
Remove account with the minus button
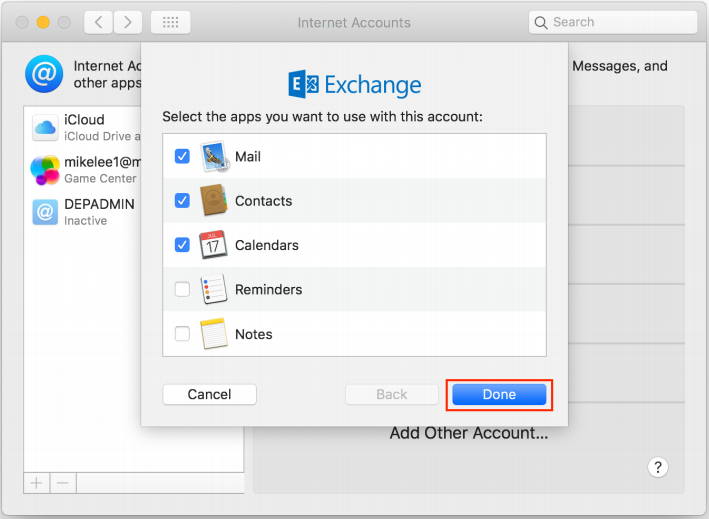pyautogui.click(x=63, y=483)
